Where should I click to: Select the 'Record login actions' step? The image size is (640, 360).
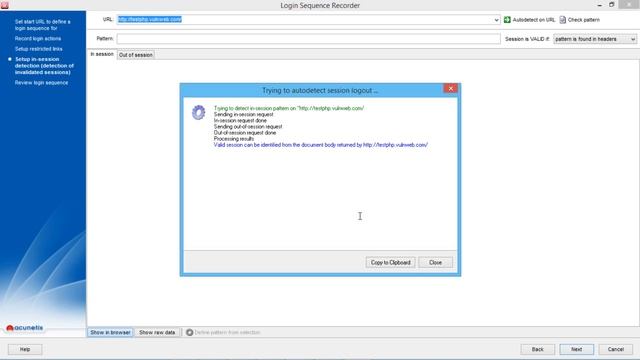(38, 38)
